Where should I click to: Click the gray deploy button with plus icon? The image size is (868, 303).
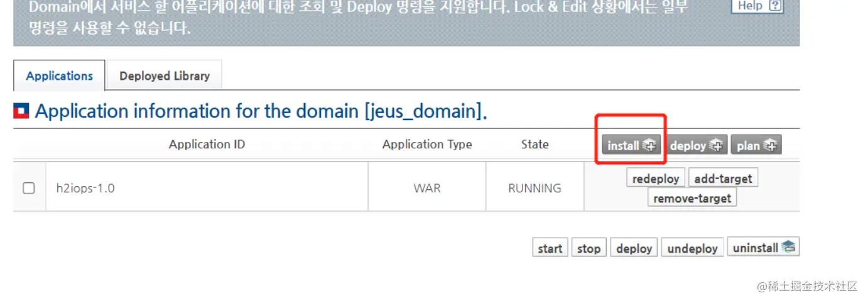point(697,145)
